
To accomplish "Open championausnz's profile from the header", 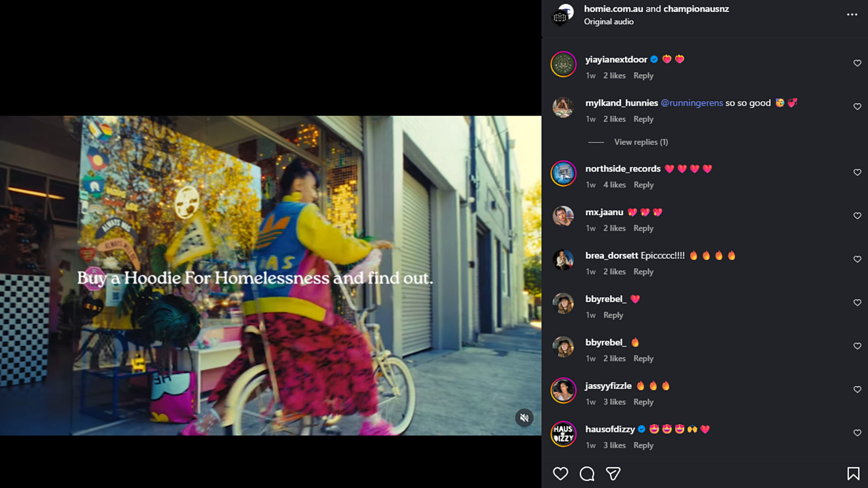I will (x=695, y=8).
